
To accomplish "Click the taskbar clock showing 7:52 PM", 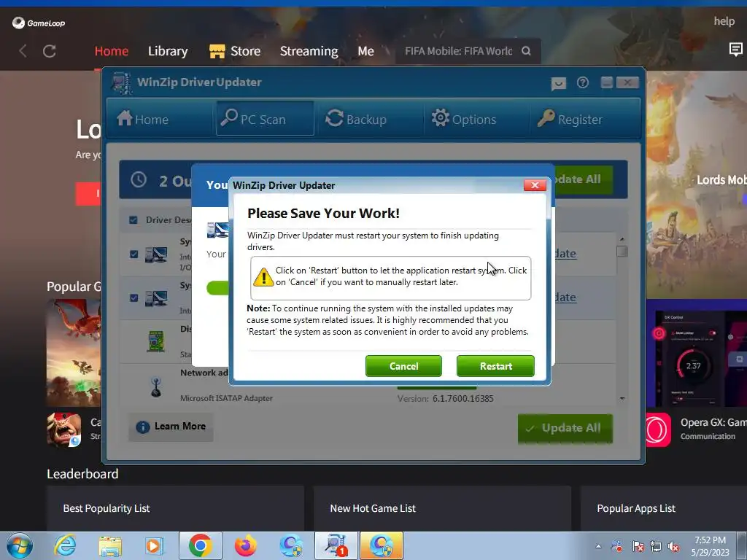I will 710,546.
